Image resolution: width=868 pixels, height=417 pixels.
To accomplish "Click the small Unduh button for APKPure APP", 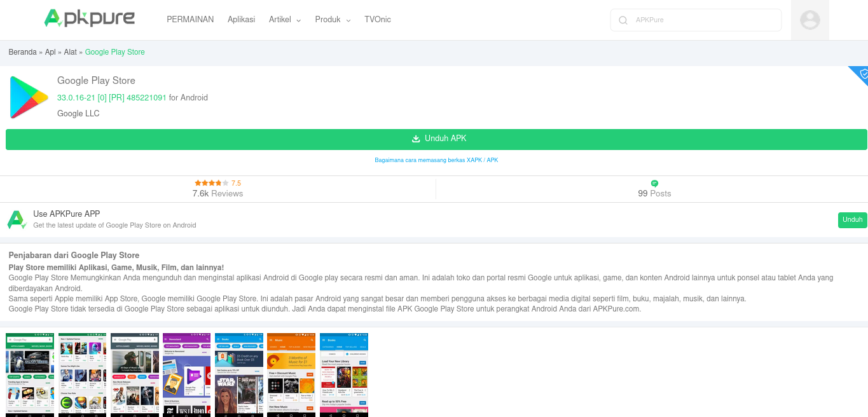I will click(x=852, y=220).
